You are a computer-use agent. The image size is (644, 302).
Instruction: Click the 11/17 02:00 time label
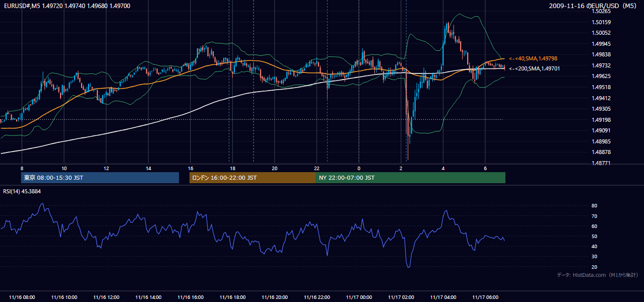(401, 297)
